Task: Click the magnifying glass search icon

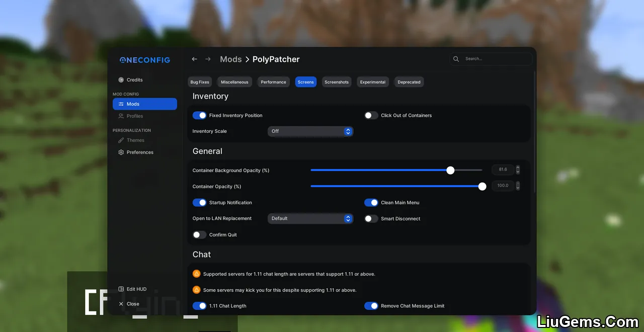Action: (456, 59)
